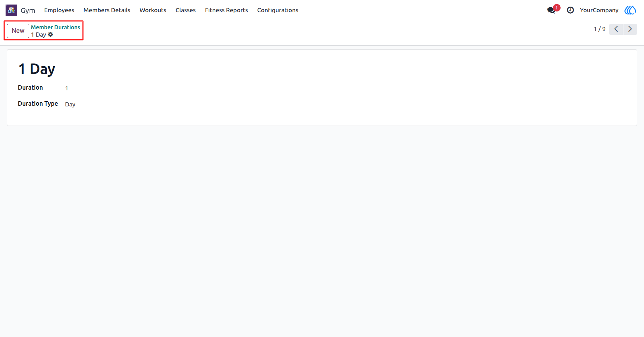The image size is (644, 337).
Task: Click the user avatar logo icon
Action: point(630,10)
